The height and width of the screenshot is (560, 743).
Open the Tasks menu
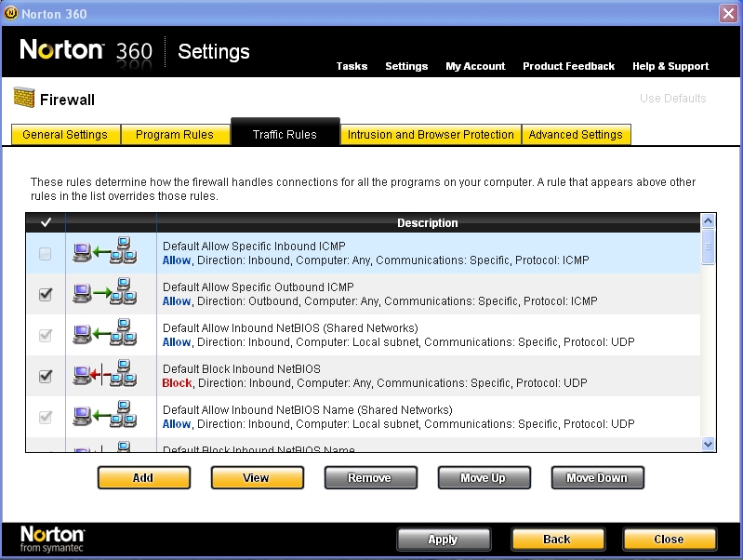[352, 66]
